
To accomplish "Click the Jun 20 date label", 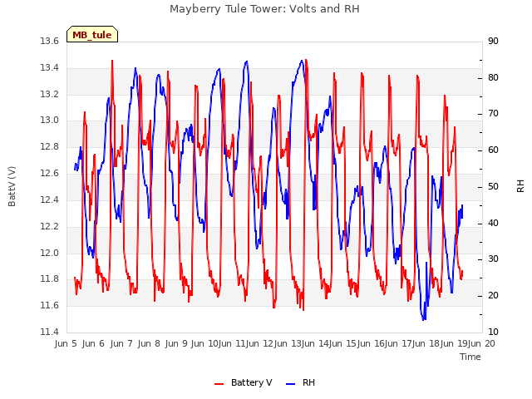I will [481, 343].
